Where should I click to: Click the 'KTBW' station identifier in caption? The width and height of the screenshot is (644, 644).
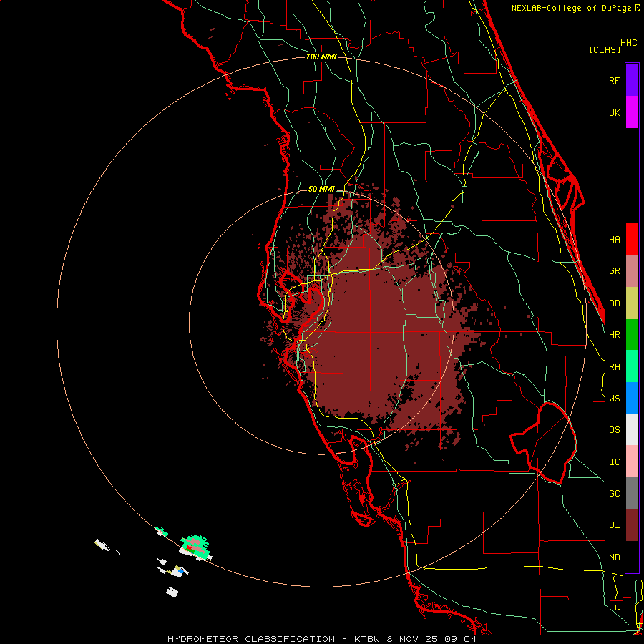367,639
